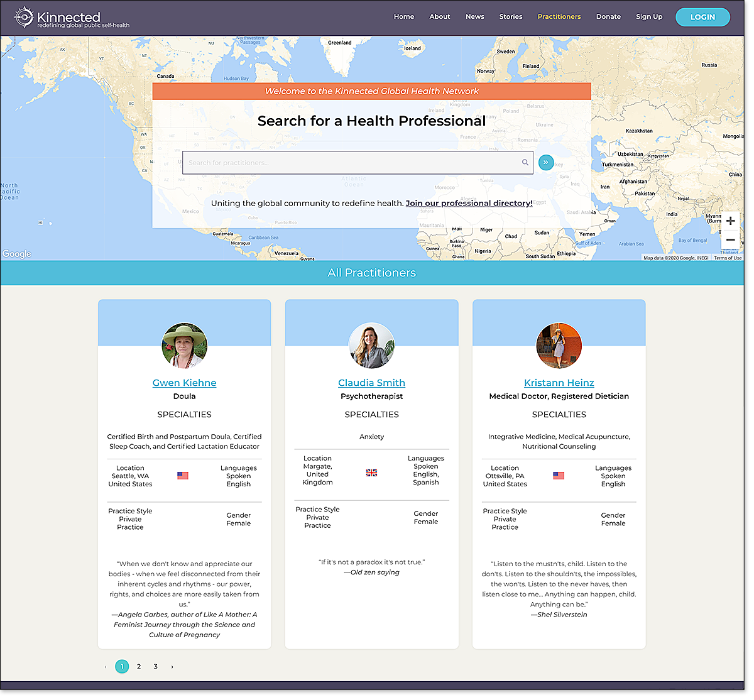This screenshot has width=754, height=700.
Task: Click the LOGIN button
Action: [x=702, y=17]
